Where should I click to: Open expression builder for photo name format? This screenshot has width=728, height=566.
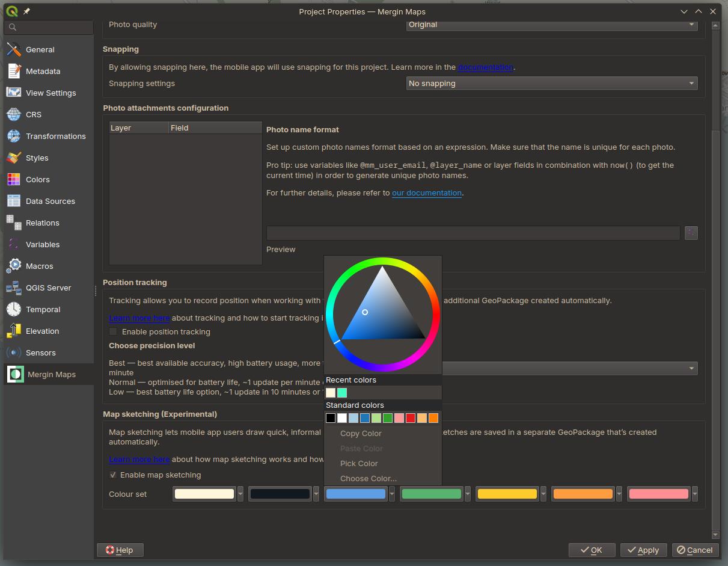click(x=691, y=233)
